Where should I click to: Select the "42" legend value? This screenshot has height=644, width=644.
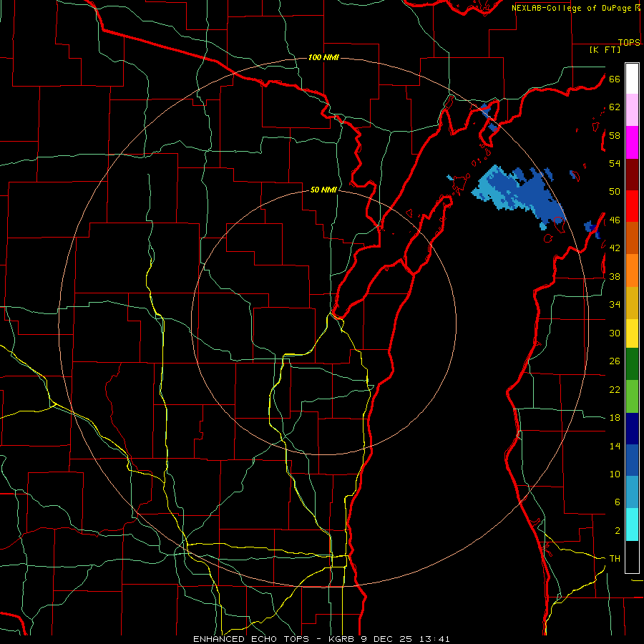(x=615, y=248)
